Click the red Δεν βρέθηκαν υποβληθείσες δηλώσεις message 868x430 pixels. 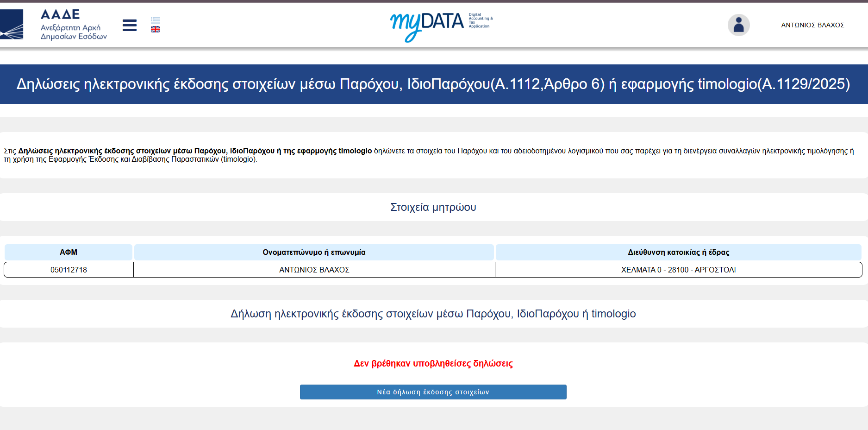point(433,363)
